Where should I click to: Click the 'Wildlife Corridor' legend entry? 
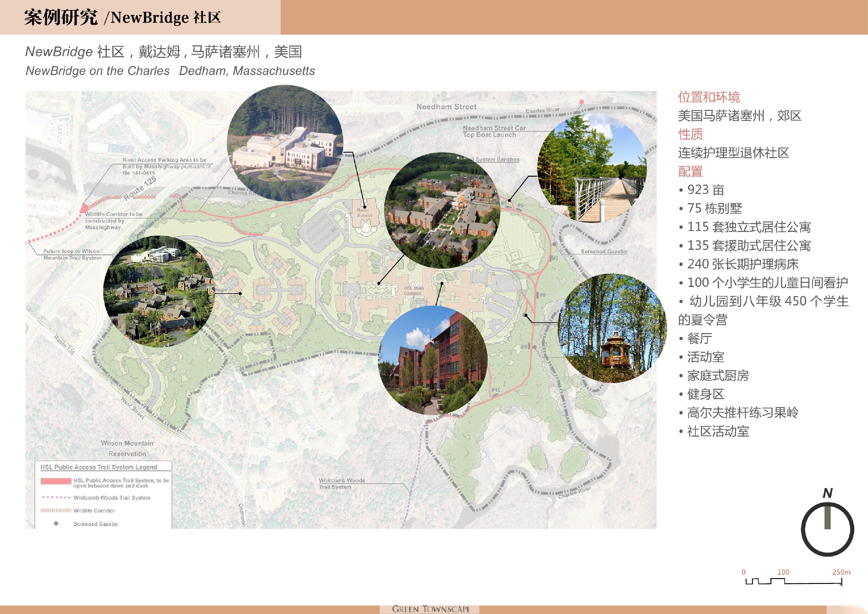coord(78,510)
